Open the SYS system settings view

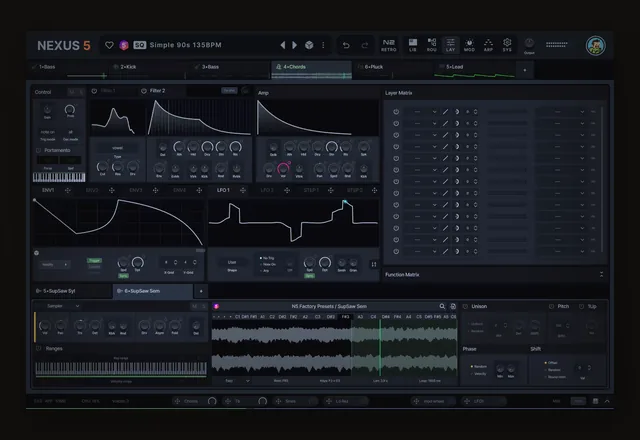pos(507,45)
